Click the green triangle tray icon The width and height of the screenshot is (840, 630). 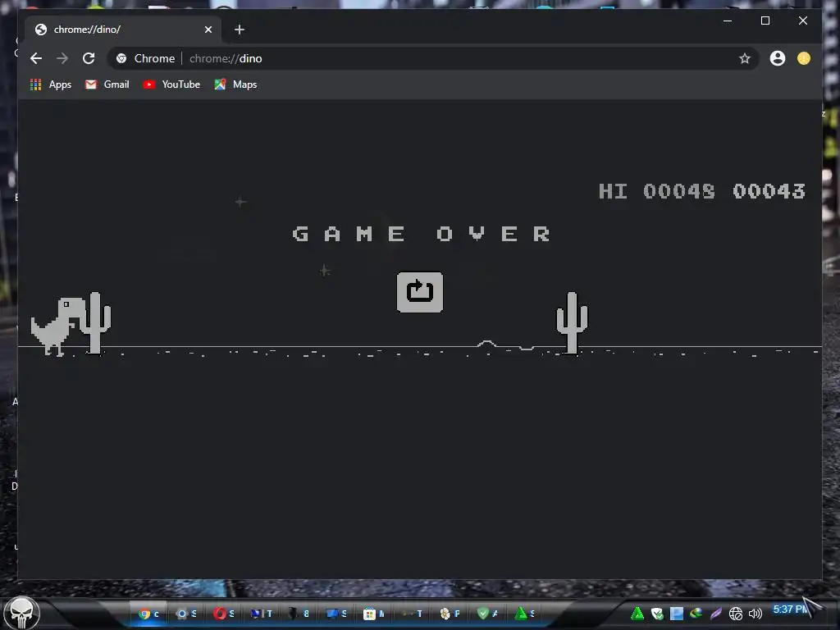pyautogui.click(x=637, y=614)
